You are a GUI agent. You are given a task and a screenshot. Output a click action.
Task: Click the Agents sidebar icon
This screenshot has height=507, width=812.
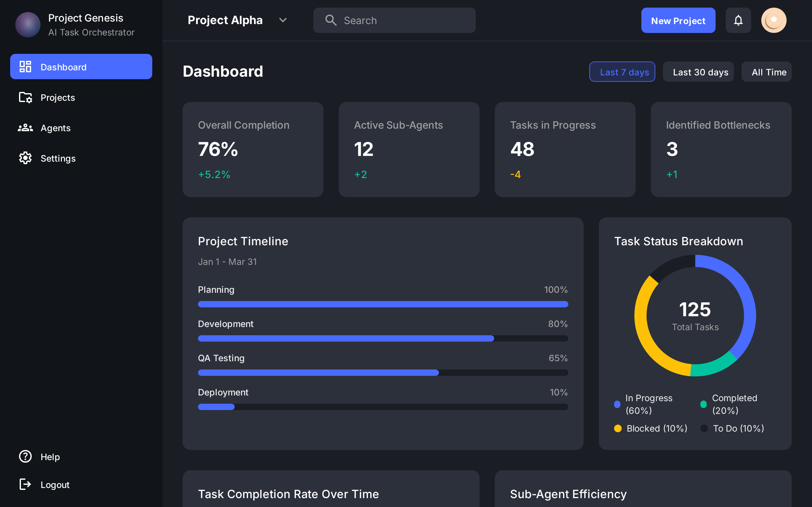(25, 128)
